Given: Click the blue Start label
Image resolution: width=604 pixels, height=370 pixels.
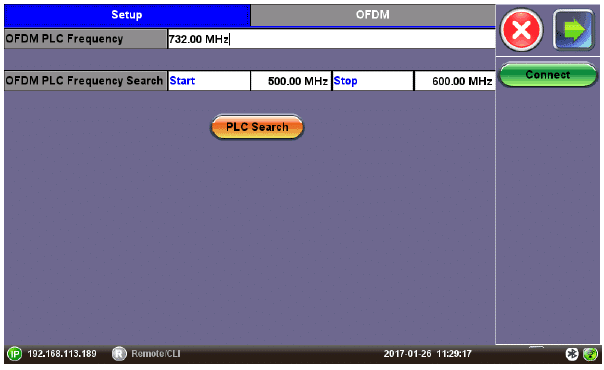Looking at the screenshot, I should 182,81.
